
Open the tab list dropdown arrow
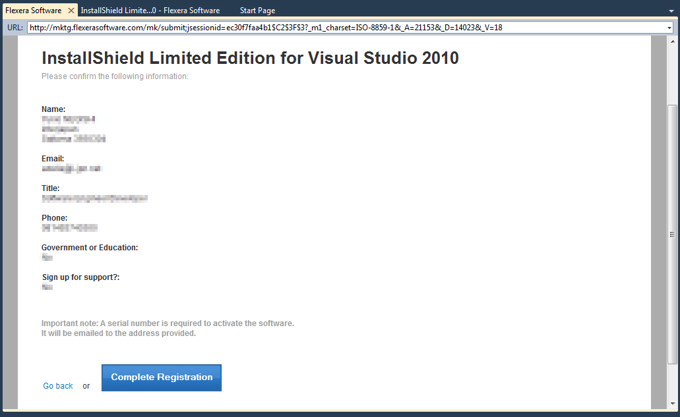[671, 11]
